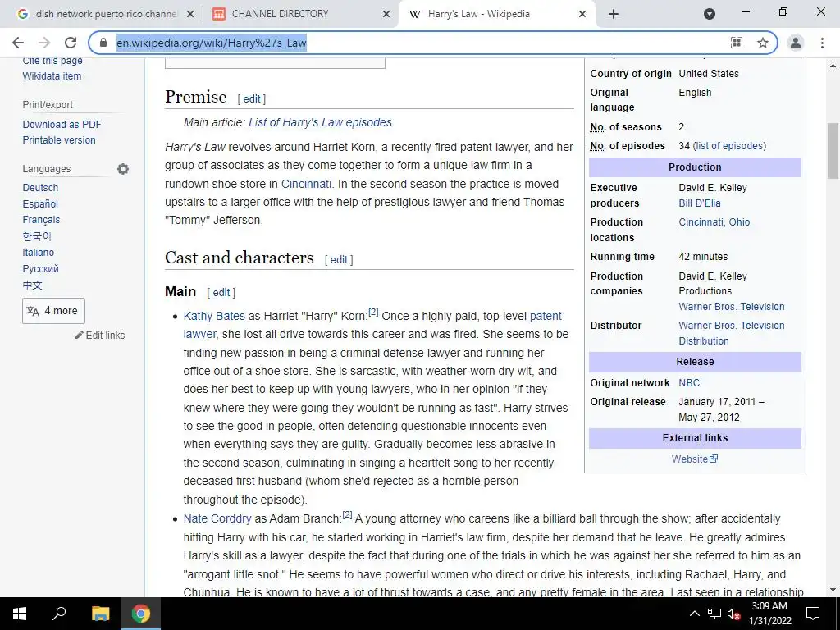This screenshot has height=630, width=840.
Task: Switch to 한국어 language version
Action: click(x=37, y=236)
